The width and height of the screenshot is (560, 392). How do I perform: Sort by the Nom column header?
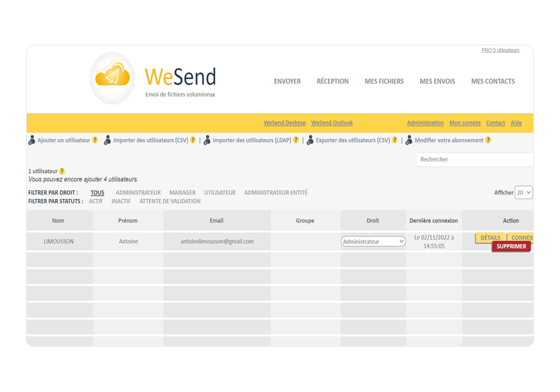[58, 221]
